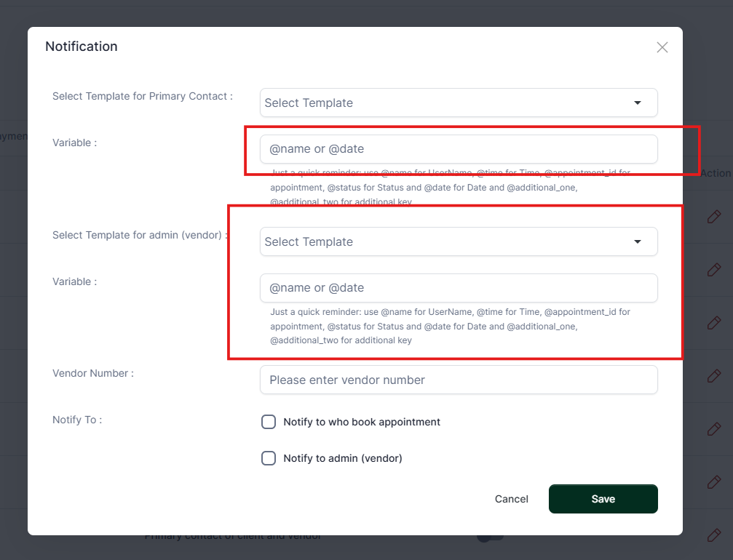This screenshot has width=733, height=560.
Task: Click pencil edit icon beside the Save button
Action: [713, 481]
